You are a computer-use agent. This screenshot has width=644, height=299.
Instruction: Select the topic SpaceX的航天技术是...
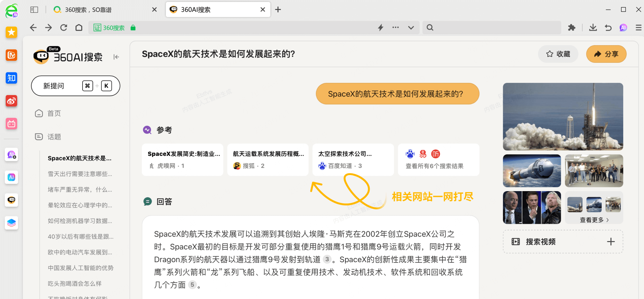(x=80, y=158)
